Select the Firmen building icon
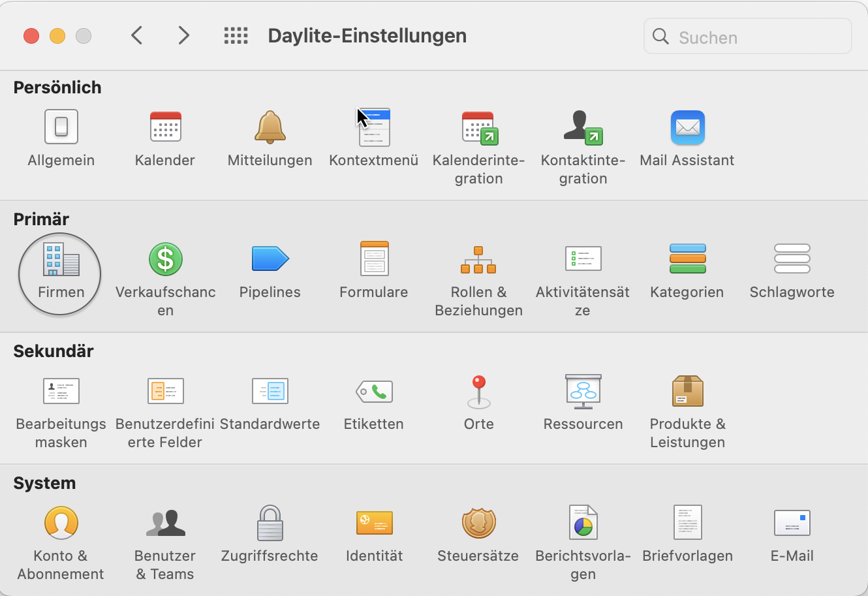 (61, 259)
